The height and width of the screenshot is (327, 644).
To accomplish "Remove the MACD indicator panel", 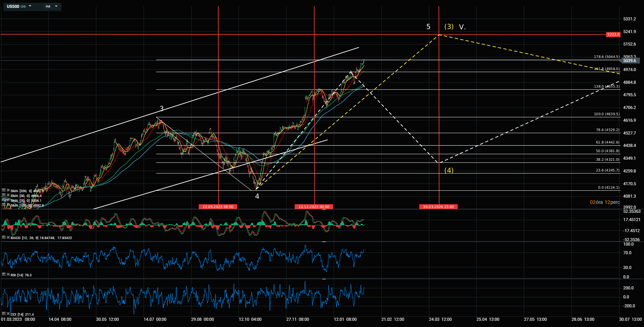I will click(x=8, y=237).
